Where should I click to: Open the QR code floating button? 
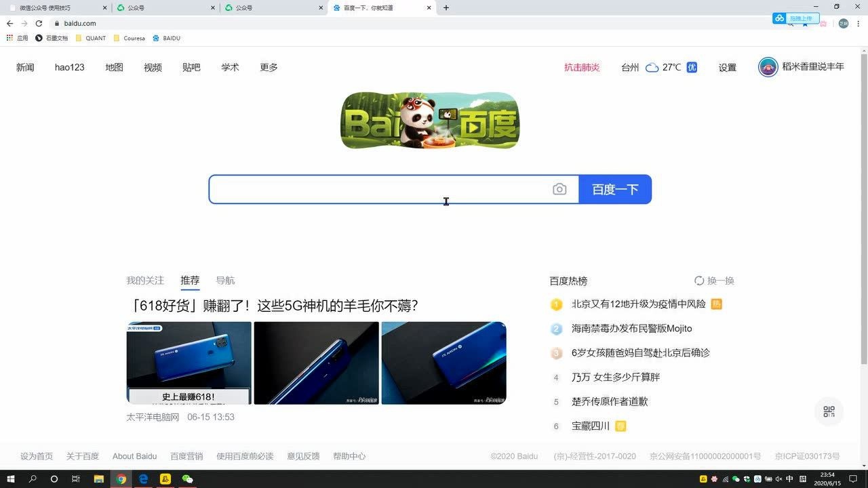829,411
